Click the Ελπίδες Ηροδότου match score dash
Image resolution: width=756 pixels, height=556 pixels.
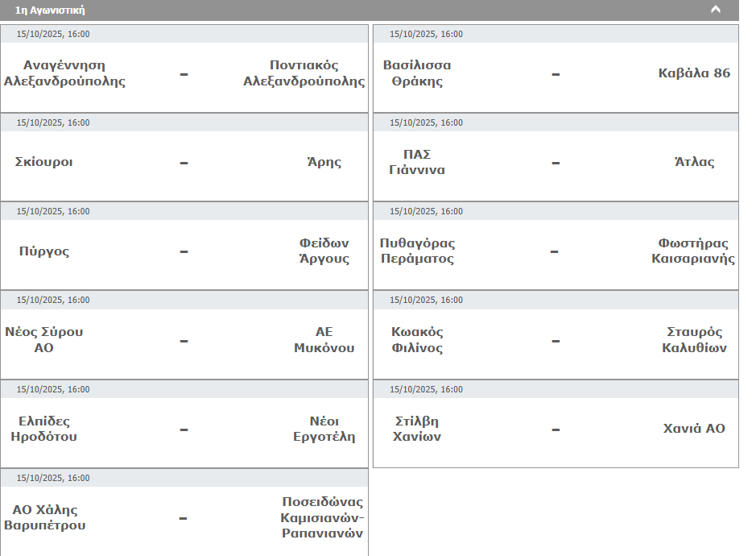(184, 429)
